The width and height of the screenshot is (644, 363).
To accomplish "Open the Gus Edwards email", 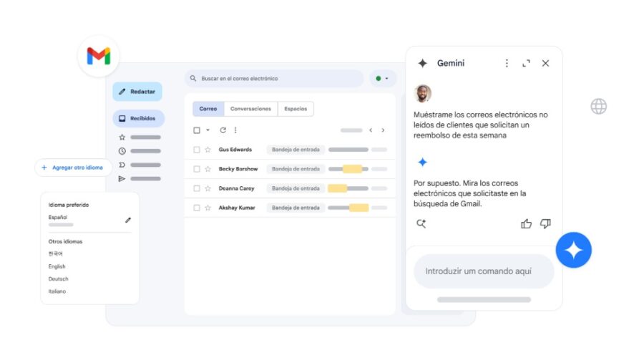I will click(x=290, y=150).
